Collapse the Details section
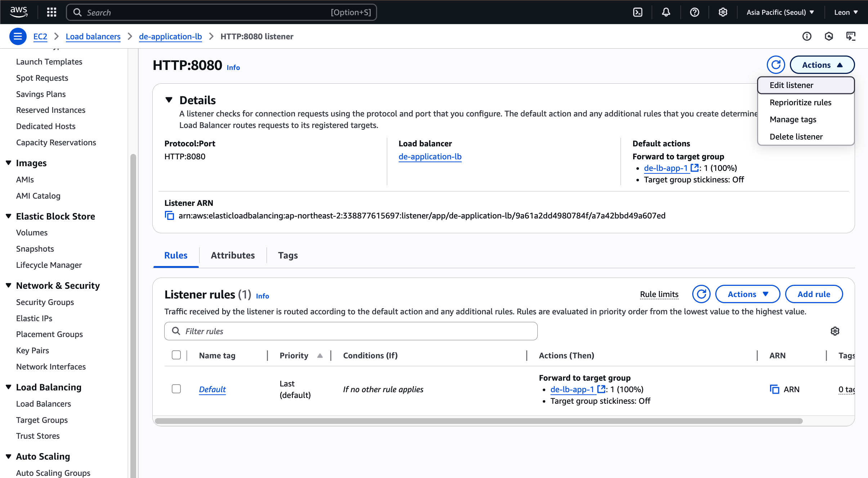868x478 pixels. coord(169,100)
